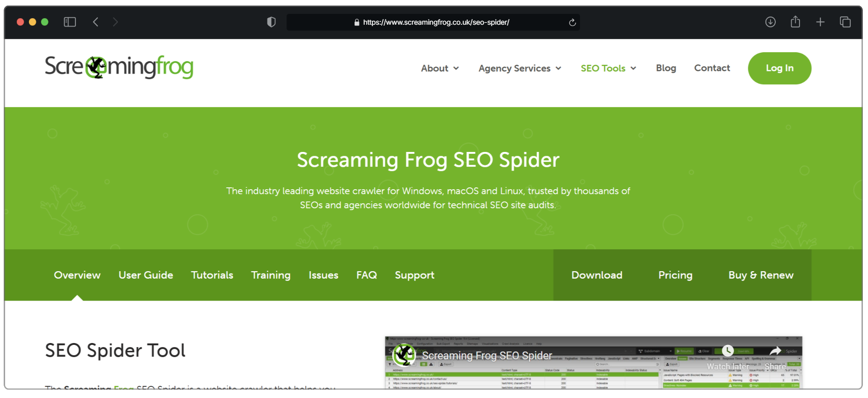Open the Tutorials tab
This screenshot has width=868, height=398.
click(x=212, y=275)
